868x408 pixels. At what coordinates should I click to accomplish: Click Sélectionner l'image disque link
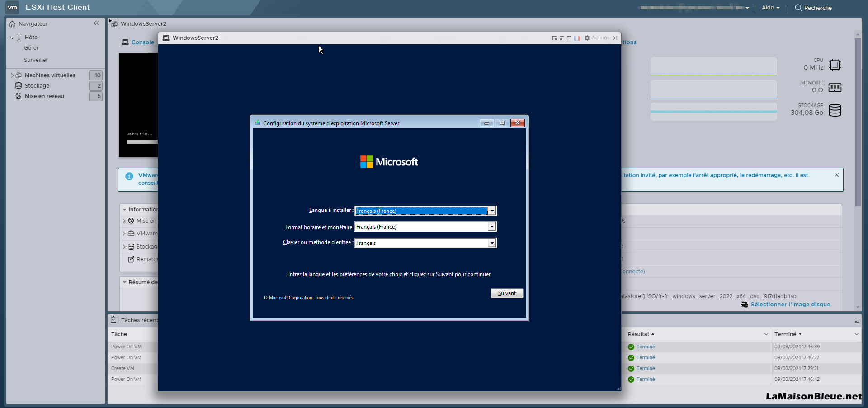(790, 305)
